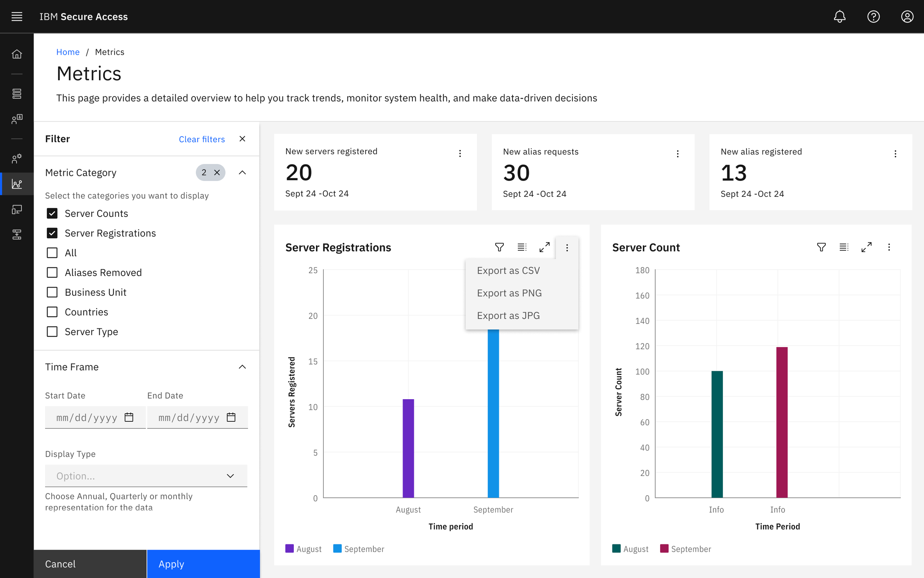The image size is (924, 578).
Task: Open the Display Type dropdown
Action: tap(146, 476)
